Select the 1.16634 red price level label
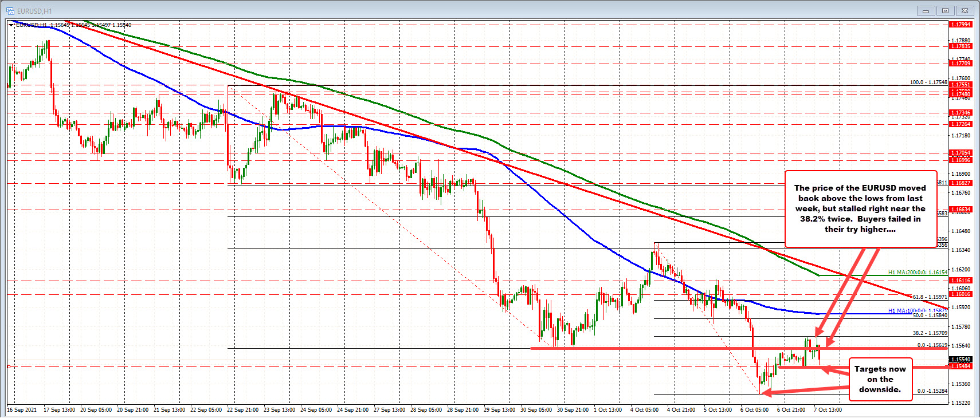Screen dimensions: 980x418 [961, 210]
